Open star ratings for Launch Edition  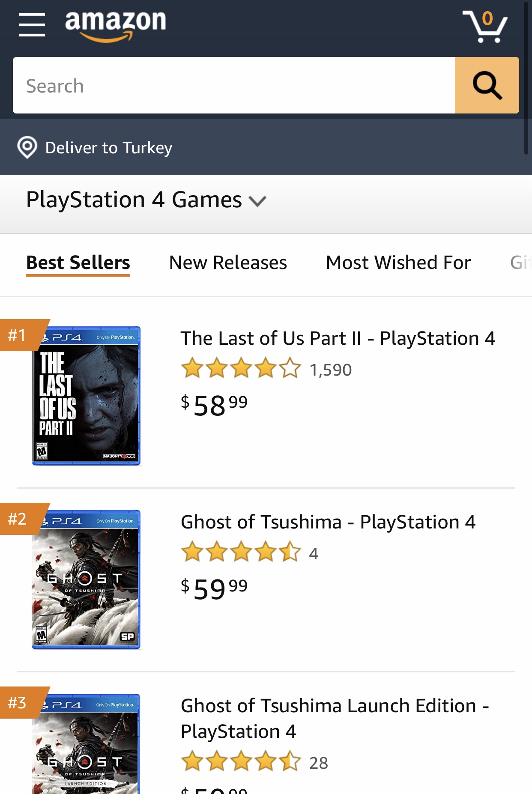[241, 761]
